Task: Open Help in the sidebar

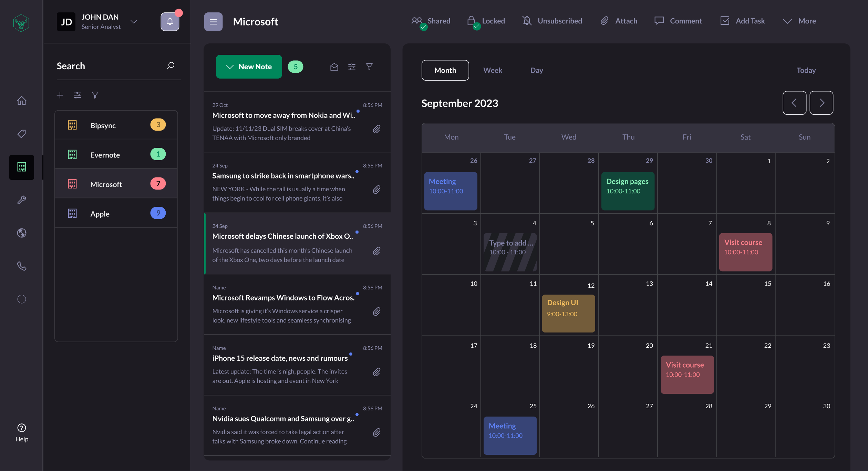Action: [x=22, y=433]
